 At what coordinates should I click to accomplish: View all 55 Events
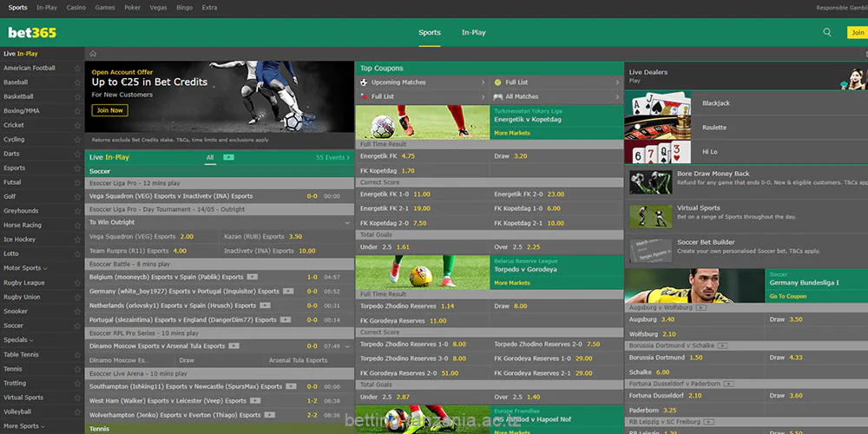[x=332, y=157]
